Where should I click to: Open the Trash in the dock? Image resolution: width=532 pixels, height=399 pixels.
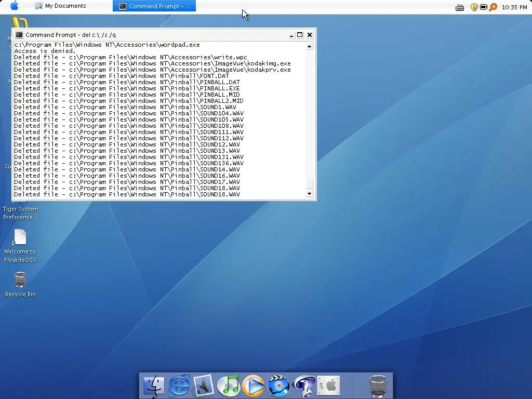point(378,386)
